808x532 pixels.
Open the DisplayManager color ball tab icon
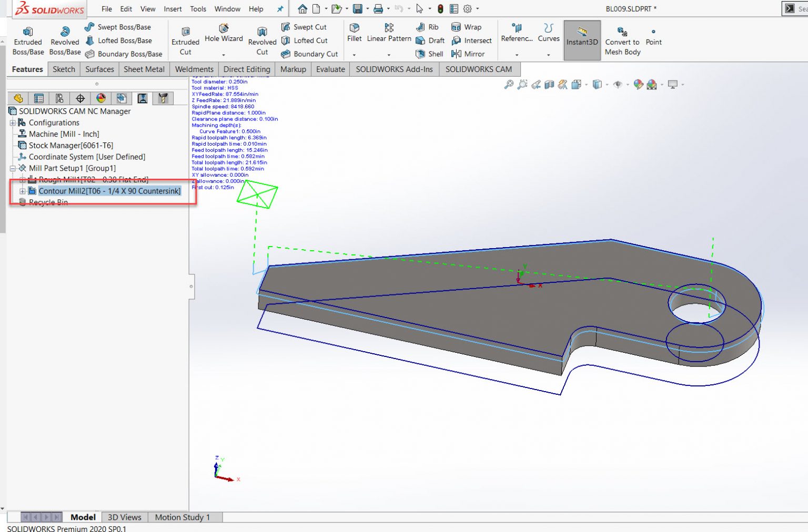[101, 98]
